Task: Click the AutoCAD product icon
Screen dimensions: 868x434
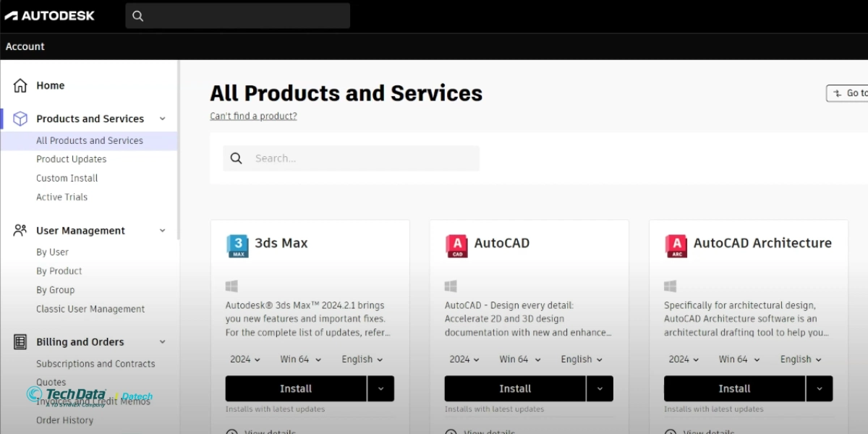Action: point(456,246)
